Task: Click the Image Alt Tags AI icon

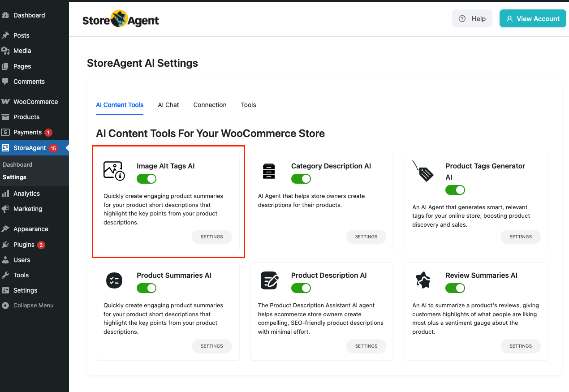Action: [x=114, y=171]
